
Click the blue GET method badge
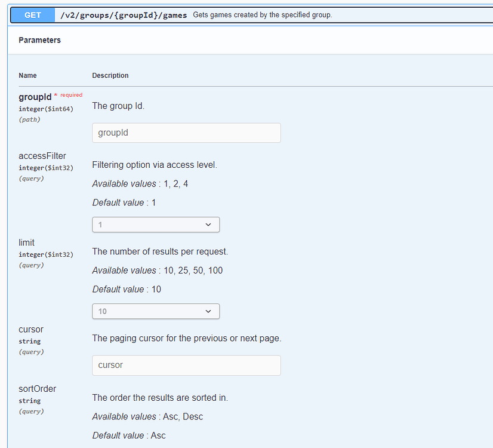click(32, 14)
